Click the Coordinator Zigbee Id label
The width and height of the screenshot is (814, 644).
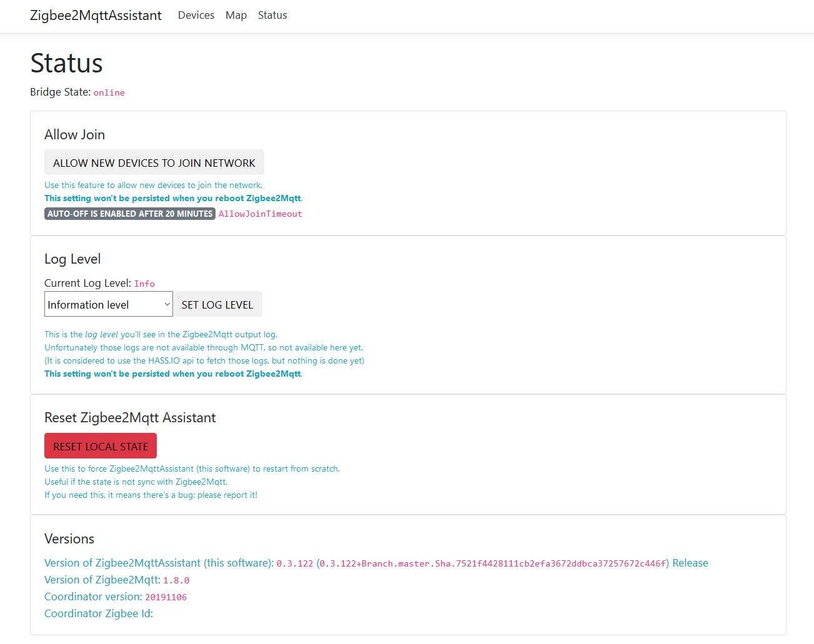pos(99,613)
